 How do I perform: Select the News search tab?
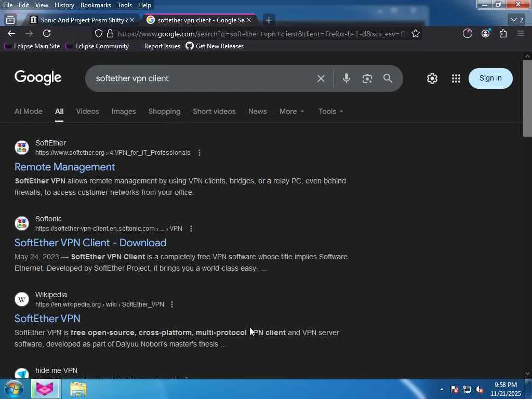click(258, 111)
